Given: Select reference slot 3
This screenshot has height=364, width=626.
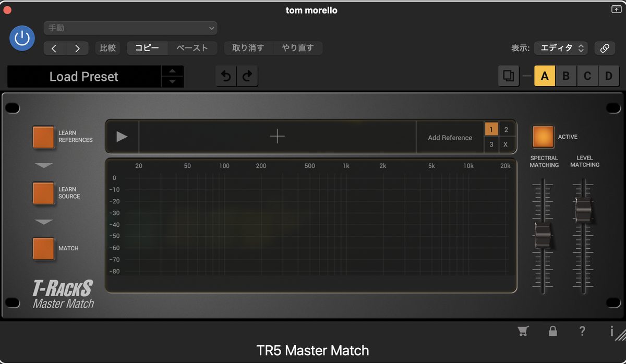Looking at the screenshot, I should (491, 144).
